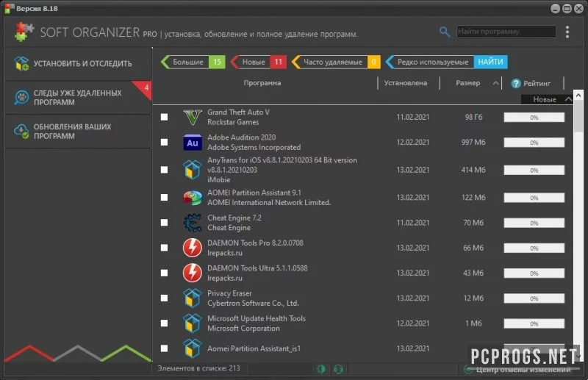Click the green 15 count badge
Image resolution: width=588 pixels, height=380 pixels.
pos(217,62)
